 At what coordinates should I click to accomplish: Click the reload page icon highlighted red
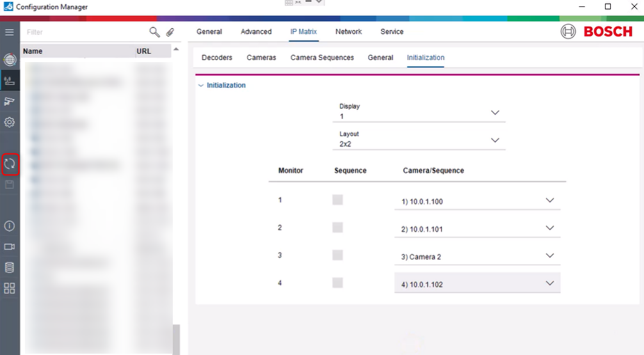(x=10, y=164)
